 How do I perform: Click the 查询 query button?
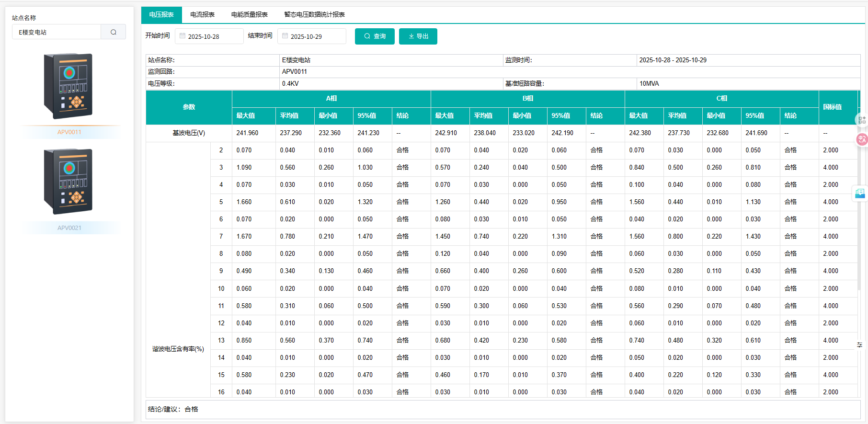[375, 36]
